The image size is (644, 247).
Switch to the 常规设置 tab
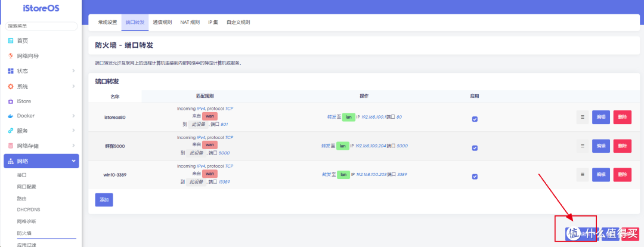107,22
